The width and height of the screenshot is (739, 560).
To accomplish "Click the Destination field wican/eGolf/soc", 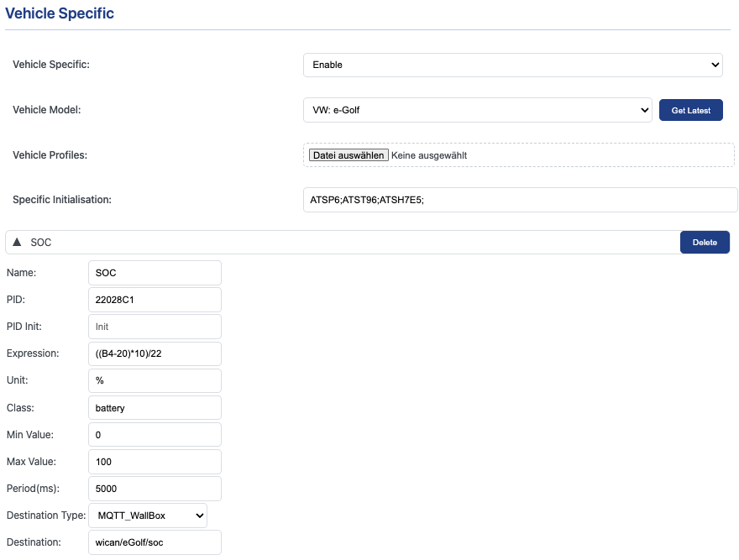I will click(x=155, y=542).
